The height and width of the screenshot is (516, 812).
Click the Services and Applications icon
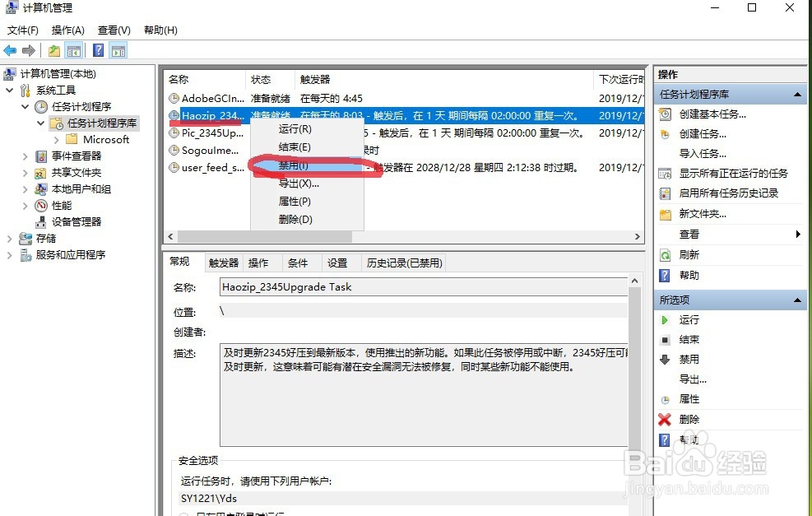(26, 255)
